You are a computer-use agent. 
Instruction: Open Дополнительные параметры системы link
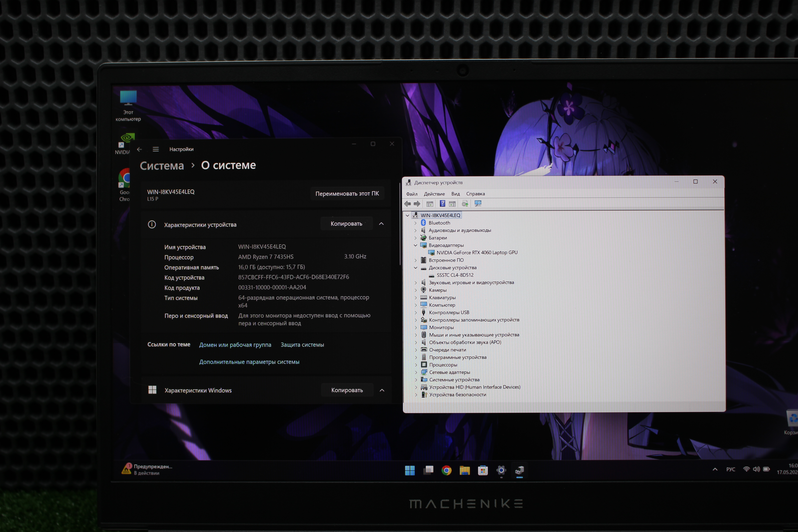[249, 362]
